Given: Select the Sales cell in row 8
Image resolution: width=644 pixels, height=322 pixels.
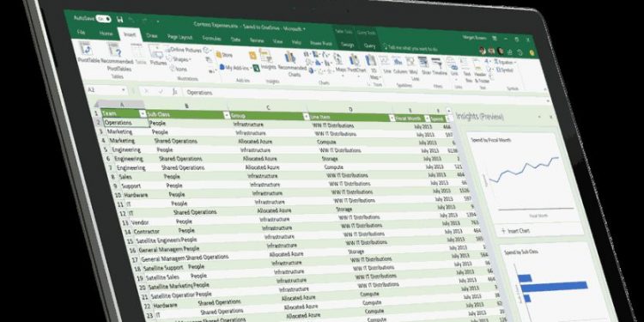Looking at the screenshot, I should 125,177.
